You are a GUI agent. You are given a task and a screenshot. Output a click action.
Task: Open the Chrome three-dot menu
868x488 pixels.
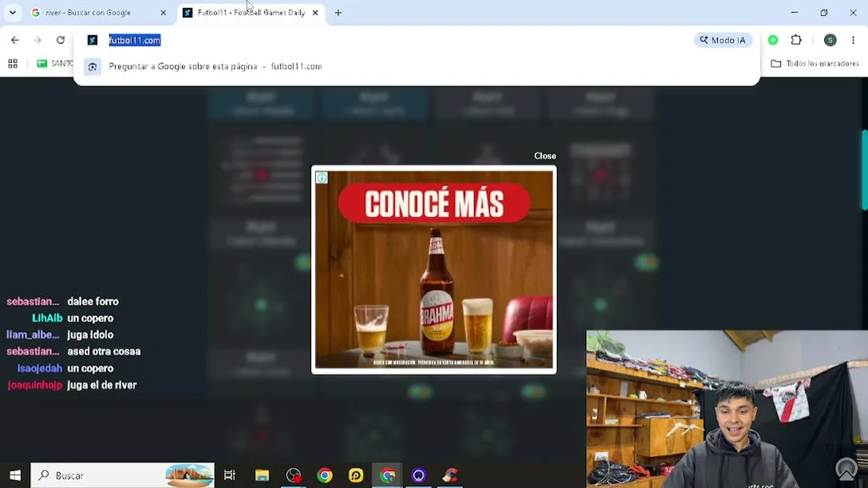click(853, 40)
